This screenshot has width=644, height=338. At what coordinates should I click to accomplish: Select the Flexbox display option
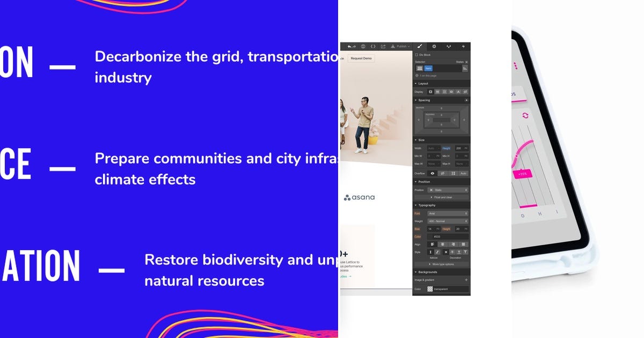click(438, 91)
